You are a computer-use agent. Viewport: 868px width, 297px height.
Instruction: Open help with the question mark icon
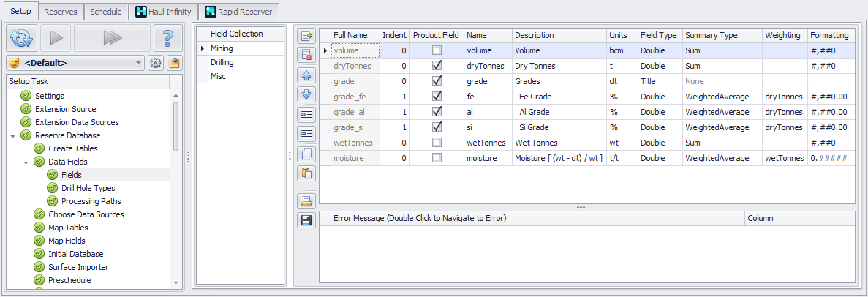coord(168,37)
